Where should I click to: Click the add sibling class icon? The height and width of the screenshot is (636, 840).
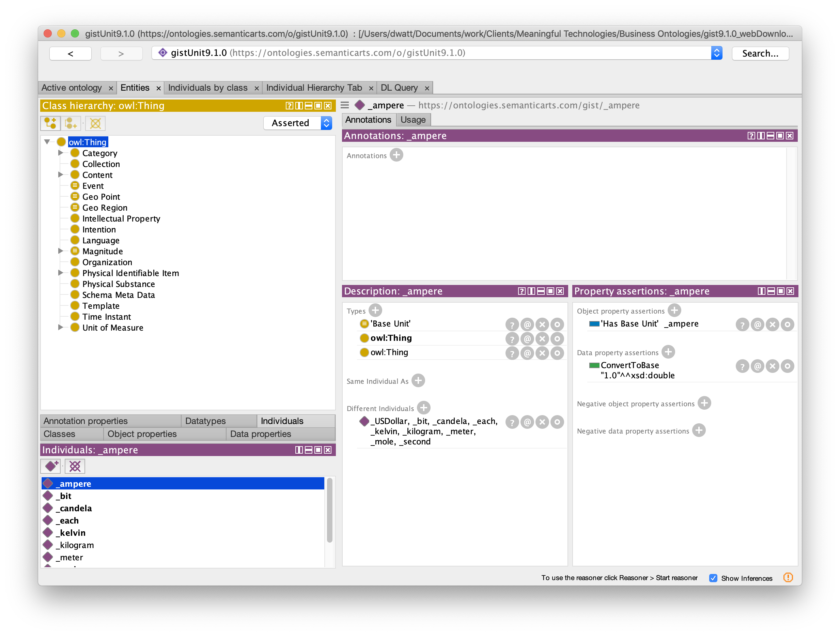pos(71,123)
